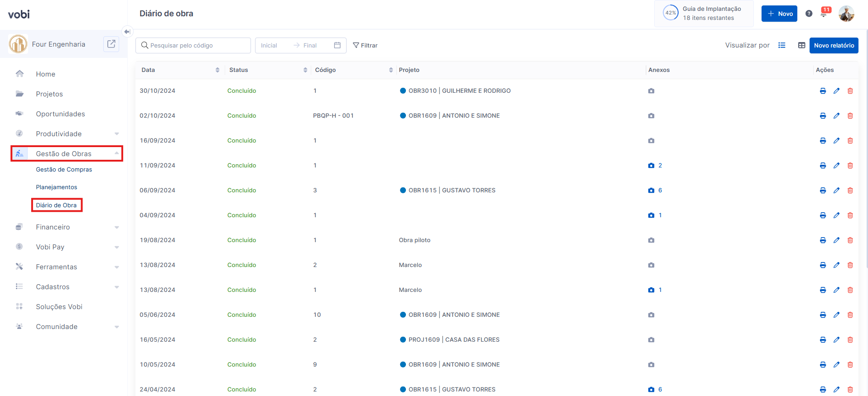This screenshot has width=868, height=396.
Task: Open Four Engenharia external link icon
Action: (111, 44)
